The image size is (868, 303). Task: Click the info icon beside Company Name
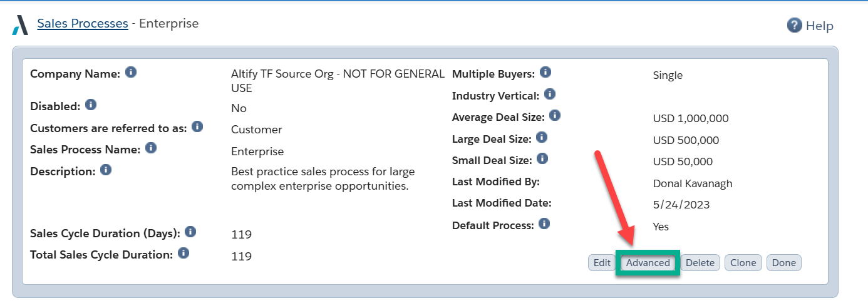[x=131, y=72]
